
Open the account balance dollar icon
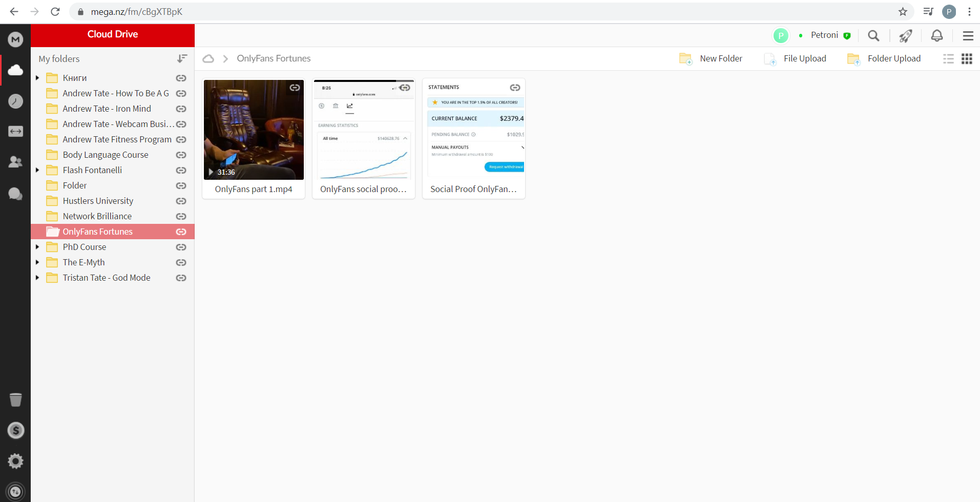tap(15, 430)
